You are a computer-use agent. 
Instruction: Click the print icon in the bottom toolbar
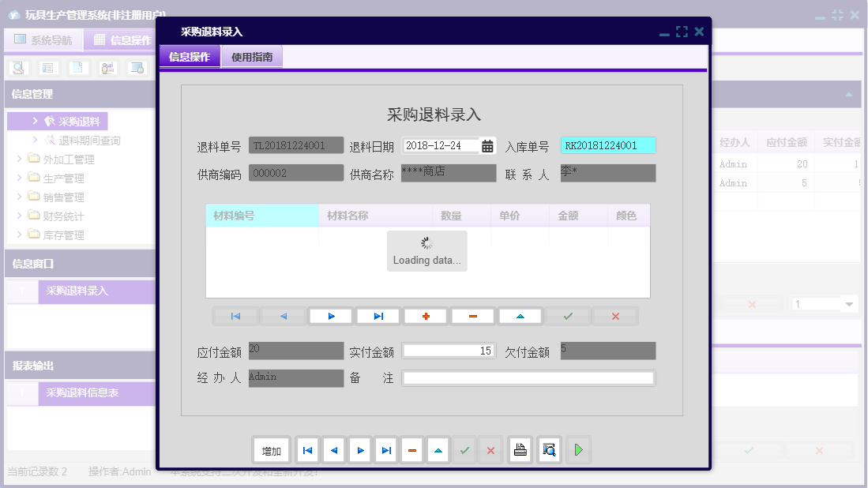point(520,449)
